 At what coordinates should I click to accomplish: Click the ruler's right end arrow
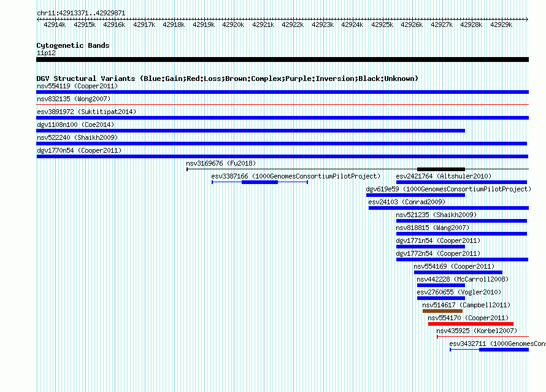pyautogui.click(x=527, y=19)
